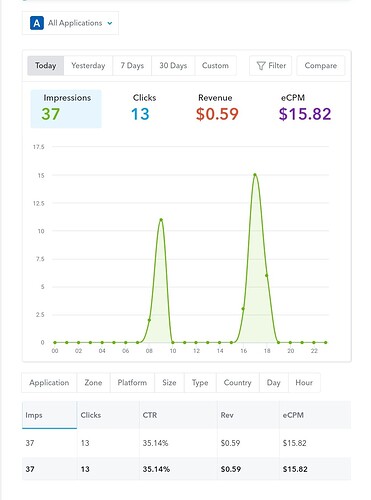
Task: Select the Impressions metric card
Action: 66,109
